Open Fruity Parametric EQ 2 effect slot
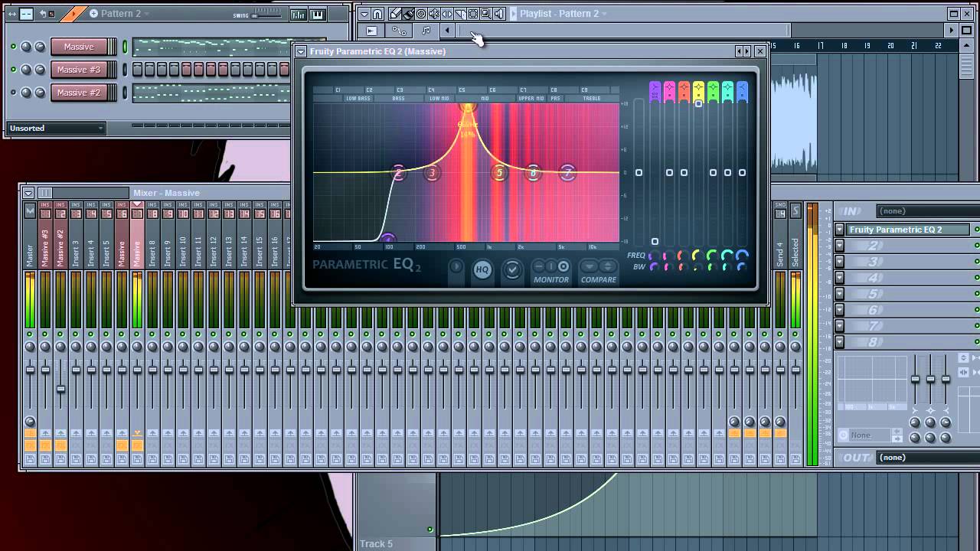 [909, 230]
